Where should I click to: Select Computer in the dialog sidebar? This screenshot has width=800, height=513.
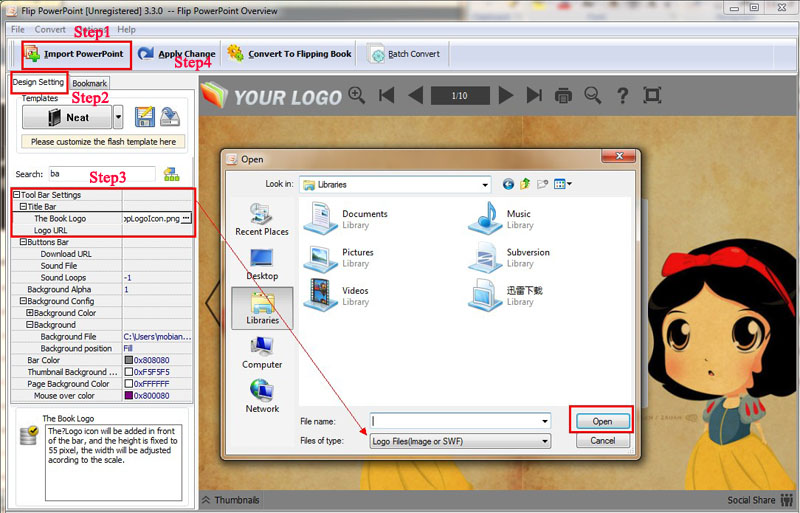(x=262, y=353)
